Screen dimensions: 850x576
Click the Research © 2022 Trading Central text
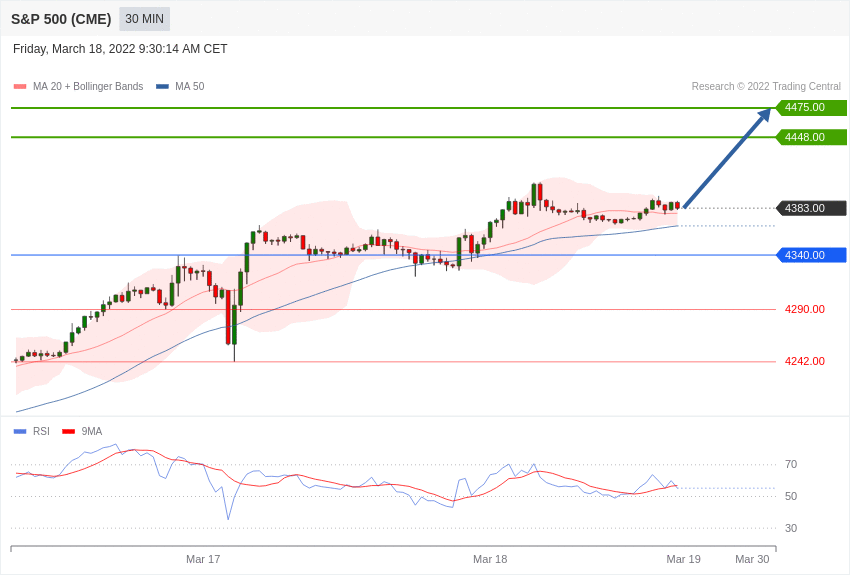pyautogui.click(x=766, y=86)
